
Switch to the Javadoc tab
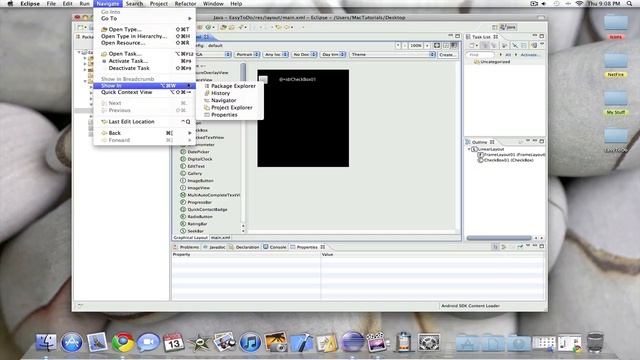(x=214, y=247)
